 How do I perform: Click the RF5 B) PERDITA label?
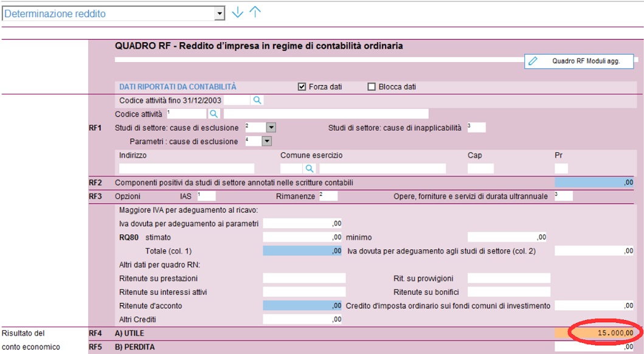pos(135,347)
